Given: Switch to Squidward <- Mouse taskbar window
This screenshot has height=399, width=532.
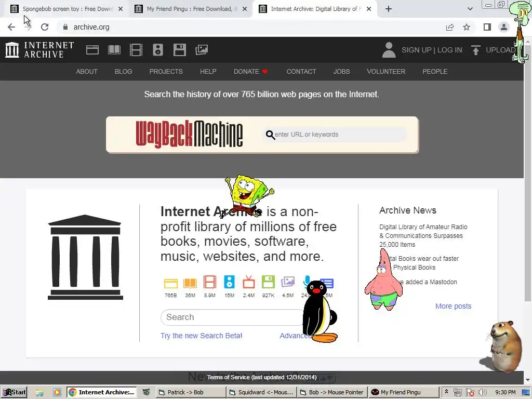Looking at the screenshot, I should pyautogui.click(x=262, y=392).
